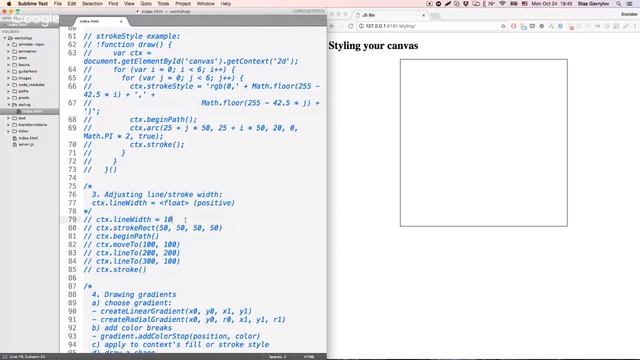Expand the guitarhero folder
The height and width of the screenshot is (360, 640).
[x=9, y=71]
